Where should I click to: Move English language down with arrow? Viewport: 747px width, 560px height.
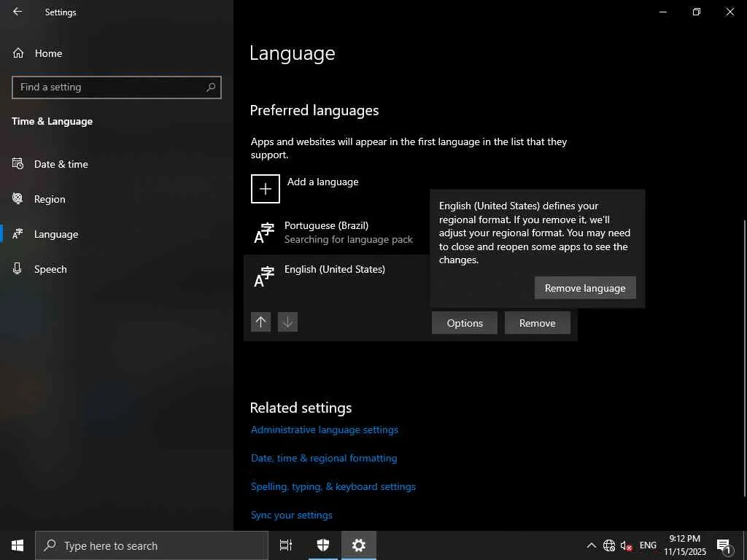tap(287, 322)
